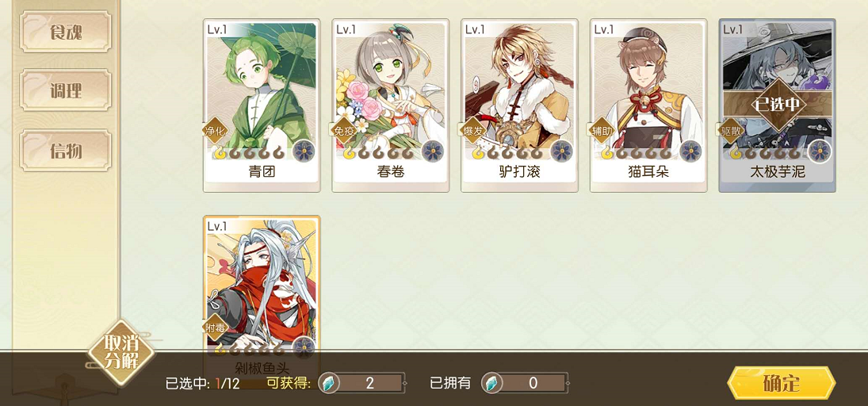The width and height of the screenshot is (868, 406).
Task: Tap the crystal icon beside 已拥有
Action: (x=491, y=383)
